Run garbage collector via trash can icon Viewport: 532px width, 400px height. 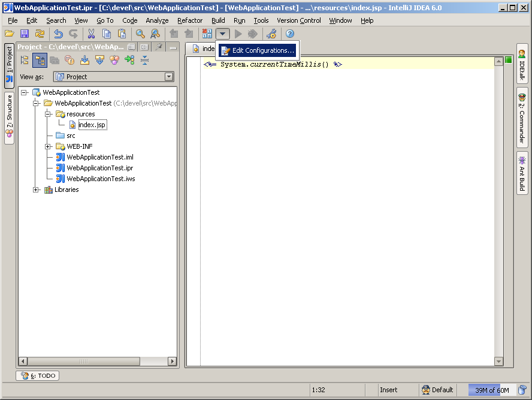[522, 390]
